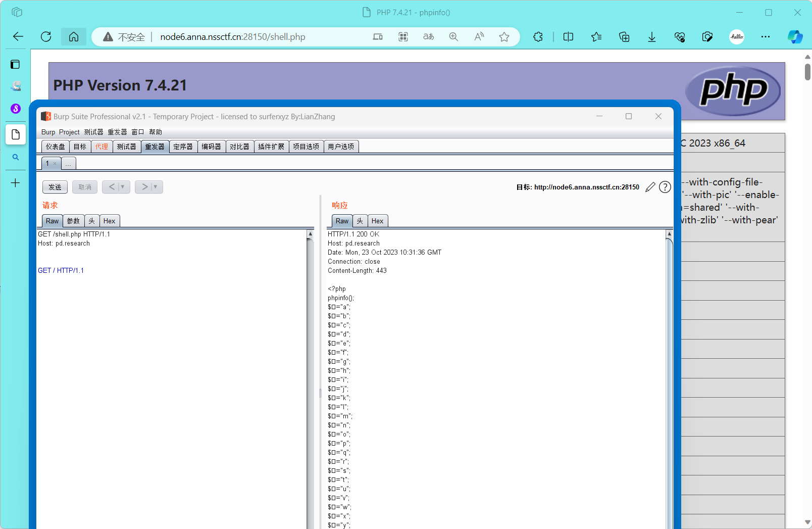Expand the back history dropdown arrow

pos(123,187)
